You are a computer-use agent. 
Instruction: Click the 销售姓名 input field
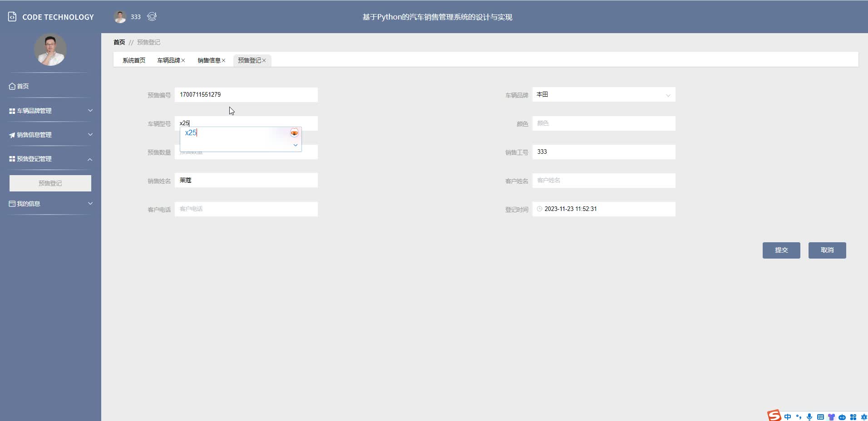click(246, 180)
